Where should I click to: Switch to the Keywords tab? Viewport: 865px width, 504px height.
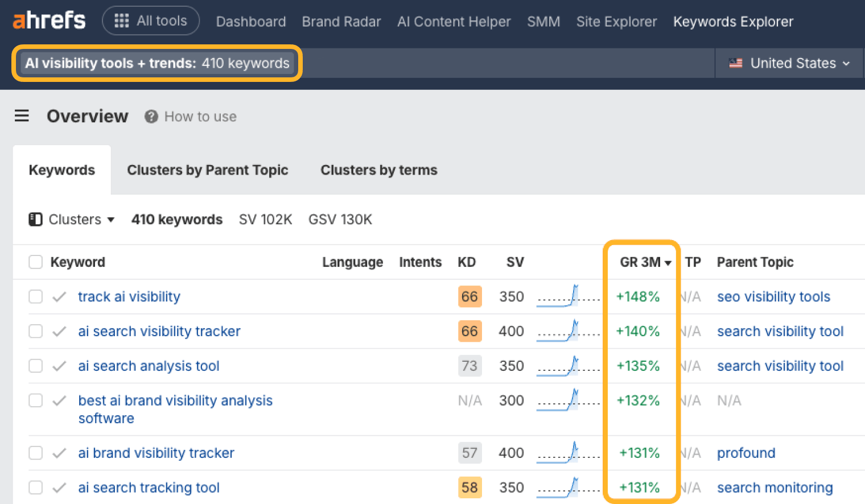[x=62, y=170]
